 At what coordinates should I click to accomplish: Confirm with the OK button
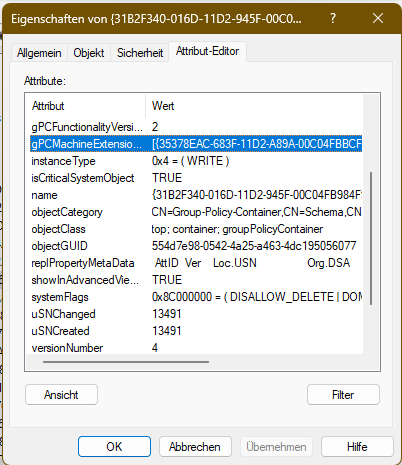point(114,447)
